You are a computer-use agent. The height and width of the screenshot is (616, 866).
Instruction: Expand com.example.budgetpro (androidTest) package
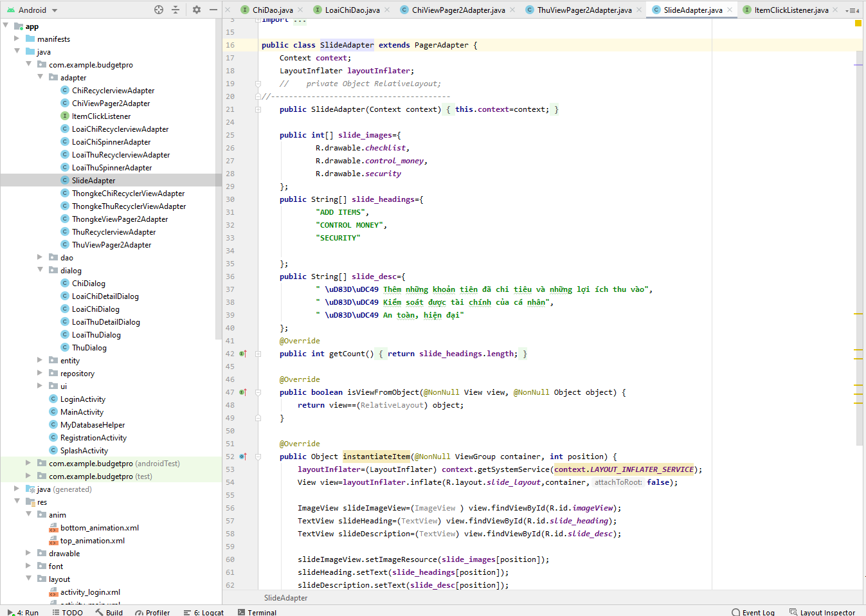[29, 463]
